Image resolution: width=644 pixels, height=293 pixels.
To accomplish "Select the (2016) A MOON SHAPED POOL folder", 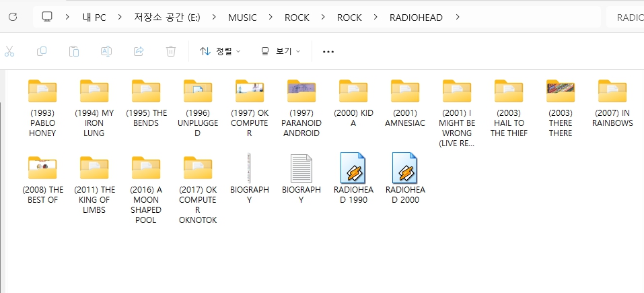I will pos(146,191).
